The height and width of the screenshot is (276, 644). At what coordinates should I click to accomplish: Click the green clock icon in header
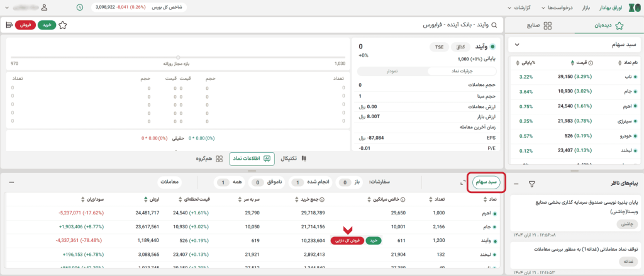(x=79, y=8)
